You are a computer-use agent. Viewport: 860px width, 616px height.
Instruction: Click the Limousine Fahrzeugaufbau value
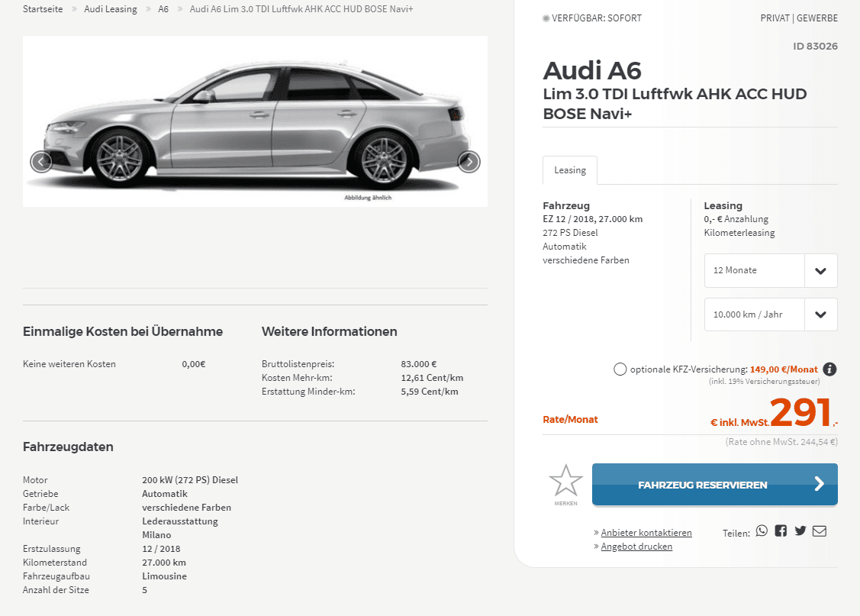click(165, 576)
